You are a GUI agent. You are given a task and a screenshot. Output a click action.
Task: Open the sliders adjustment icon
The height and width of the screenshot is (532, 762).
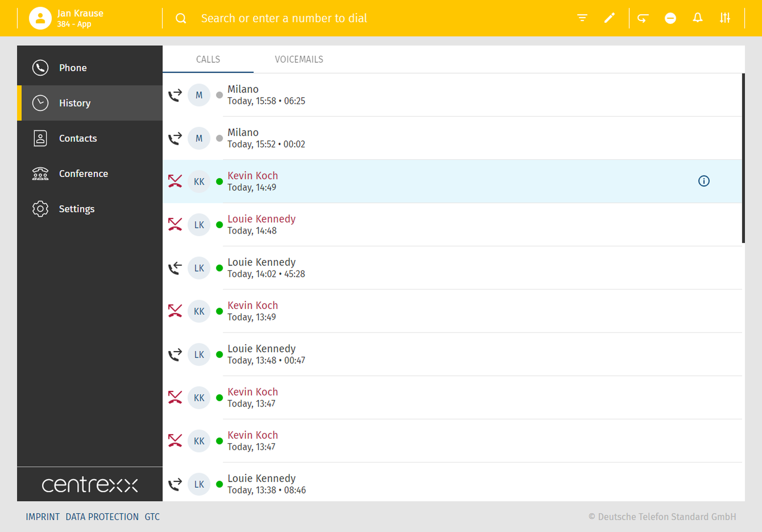(725, 18)
